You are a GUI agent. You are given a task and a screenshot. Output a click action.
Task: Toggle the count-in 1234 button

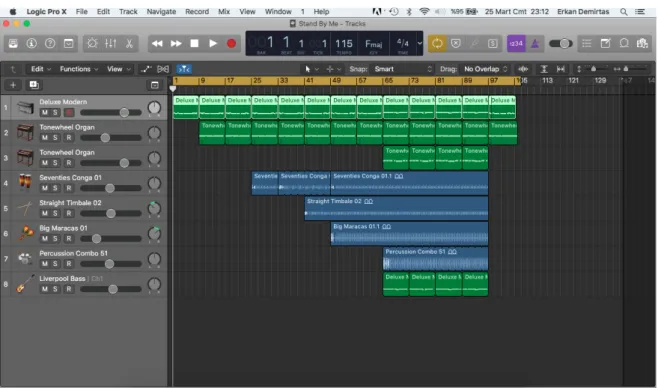click(x=516, y=43)
